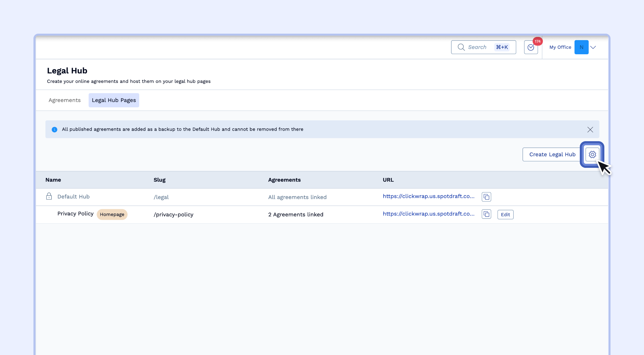
Task: Click the Homepage badge on Privacy Policy
Action: point(112,214)
